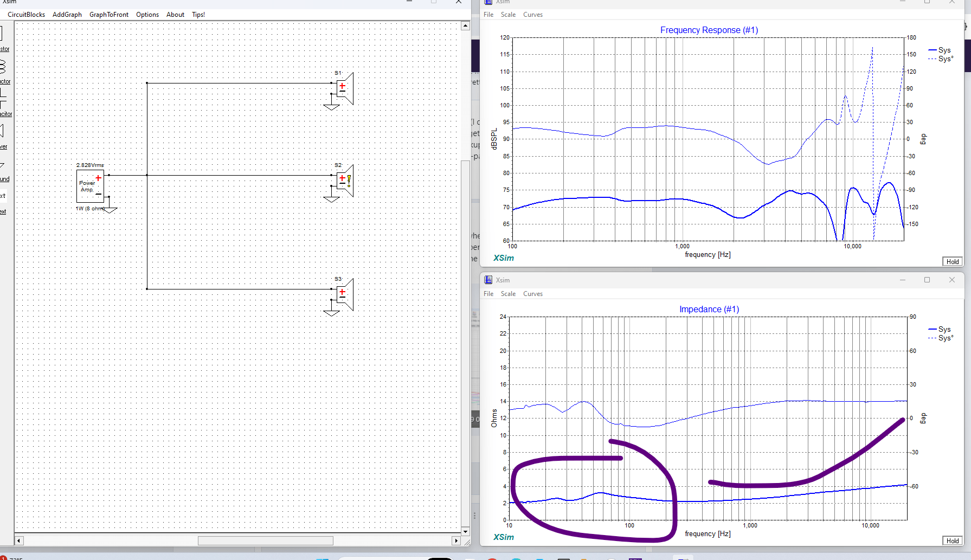Open the CircuitBlocks menu

pyautogui.click(x=26, y=15)
